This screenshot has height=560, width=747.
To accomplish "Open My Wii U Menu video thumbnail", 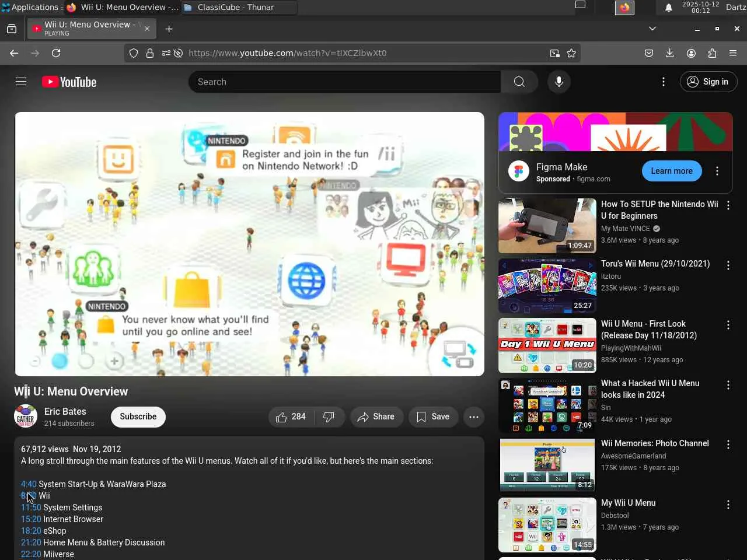I will point(547,525).
